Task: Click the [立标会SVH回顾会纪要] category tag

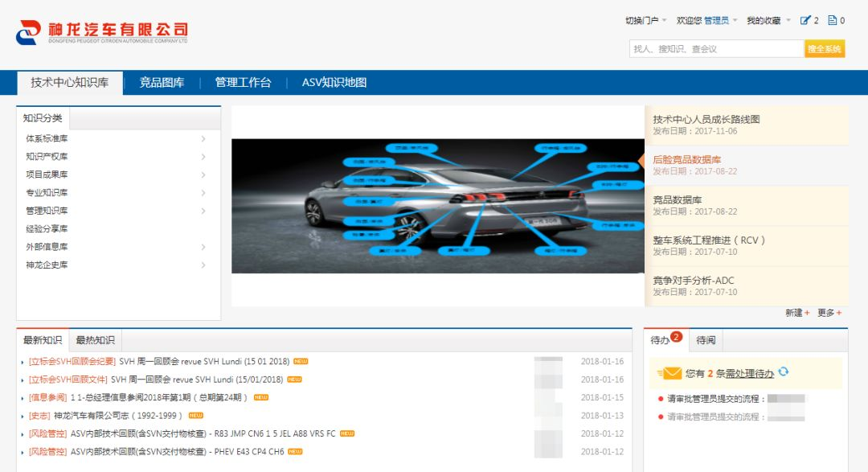Action: (x=72, y=361)
